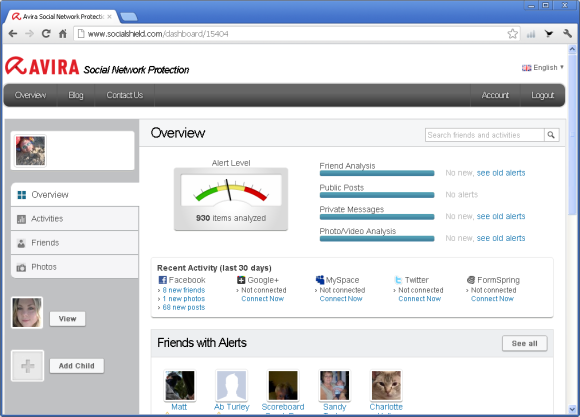
Task: Click the top profile picture in sidebar
Action: click(x=30, y=151)
